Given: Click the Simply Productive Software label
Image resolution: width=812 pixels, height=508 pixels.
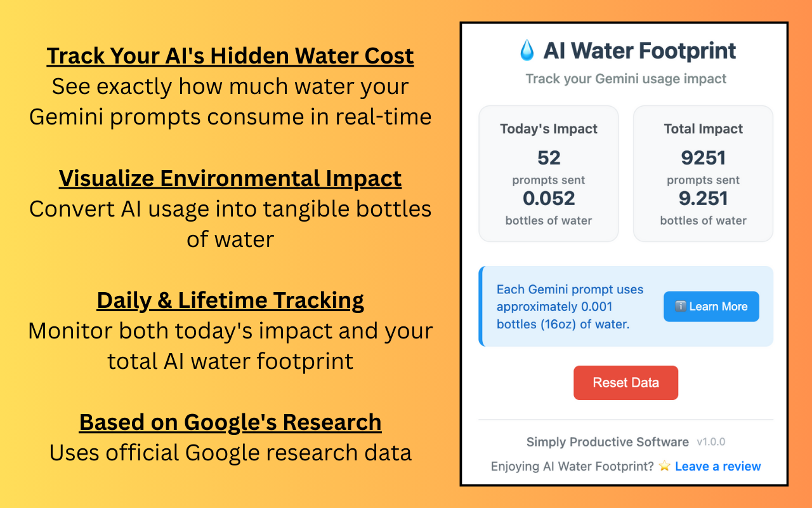Looking at the screenshot, I should [x=607, y=442].
